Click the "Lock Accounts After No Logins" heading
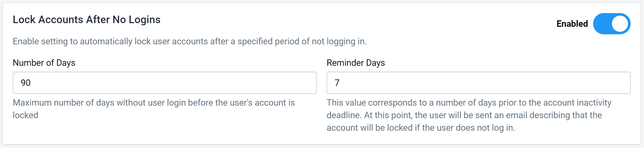The height and width of the screenshot is (148, 644). 87,20
